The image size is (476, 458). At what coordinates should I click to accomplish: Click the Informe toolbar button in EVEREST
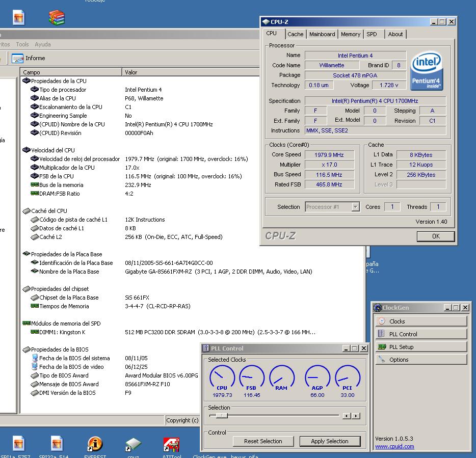point(28,58)
